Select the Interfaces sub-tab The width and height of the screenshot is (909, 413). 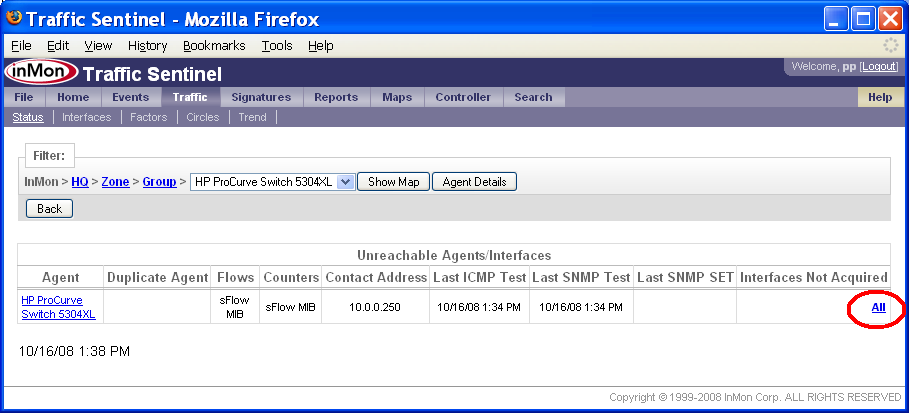click(86, 117)
